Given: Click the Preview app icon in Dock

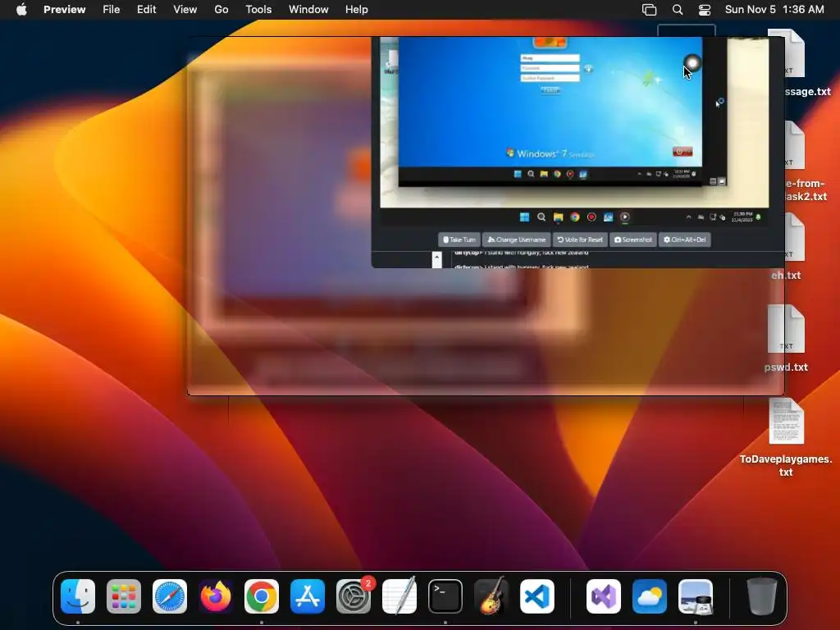Looking at the screenshot, I should [696, 596].
